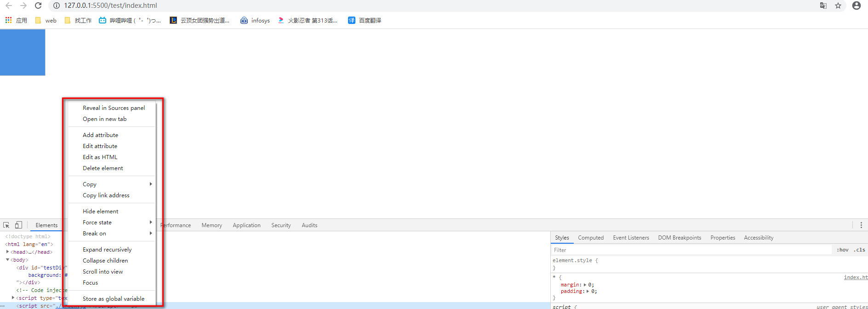Image resolution: width=868 pixels, height=309 pixels.
Task: Click the address bar URL
Action: coord(110,6)
